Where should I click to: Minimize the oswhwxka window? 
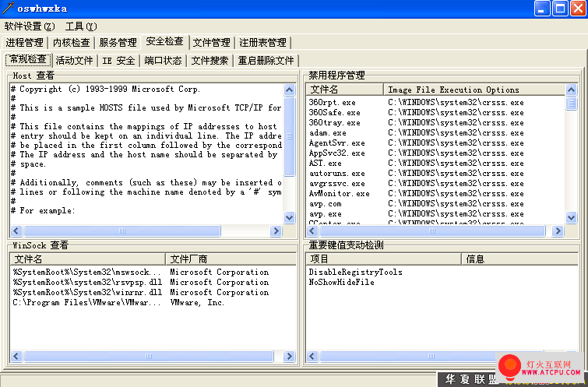point(541,9)
